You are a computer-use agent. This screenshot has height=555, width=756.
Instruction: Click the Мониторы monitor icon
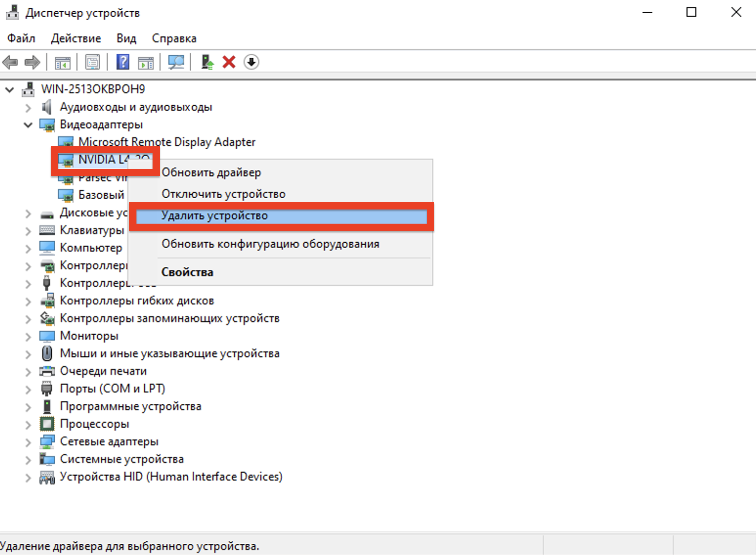click(47, 336)
